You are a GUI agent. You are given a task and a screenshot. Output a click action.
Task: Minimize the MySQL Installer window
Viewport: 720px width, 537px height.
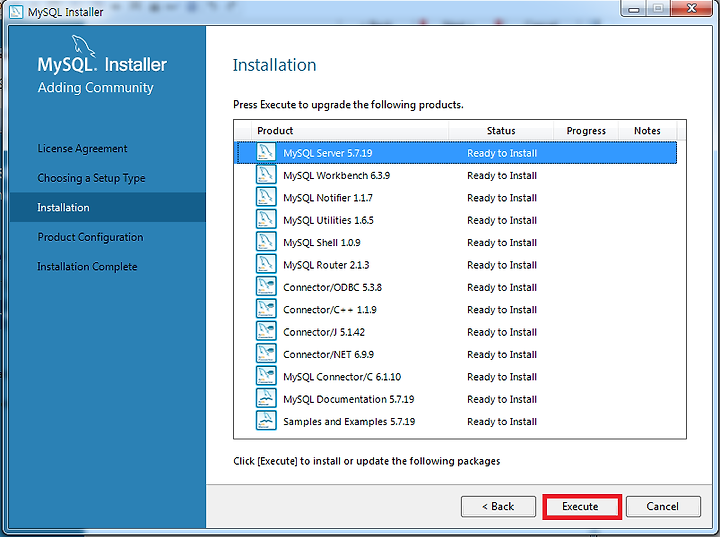click(x=634, y=8)
